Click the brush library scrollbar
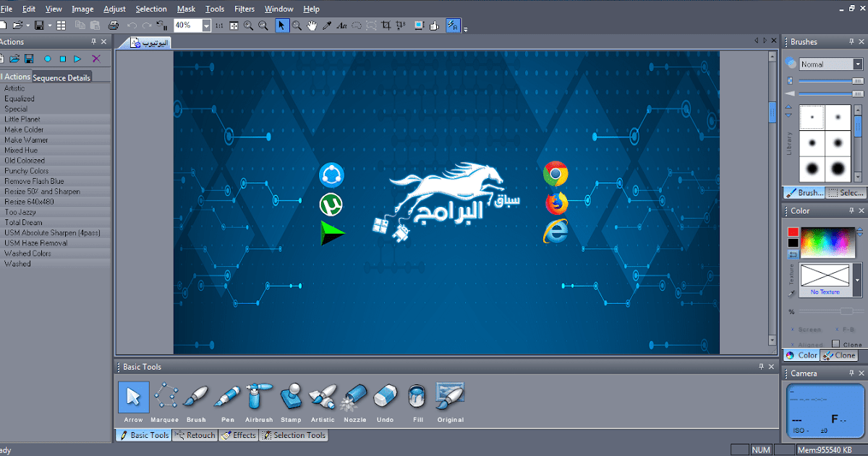Viewport: 868px width, 456px height. (859, 143)
